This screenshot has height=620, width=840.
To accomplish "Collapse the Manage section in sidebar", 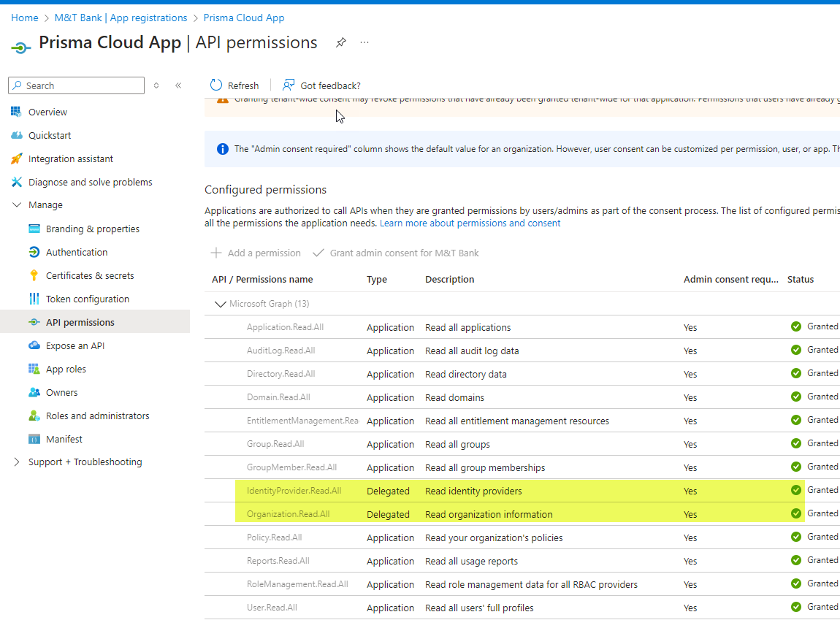I will coord(17,205).
